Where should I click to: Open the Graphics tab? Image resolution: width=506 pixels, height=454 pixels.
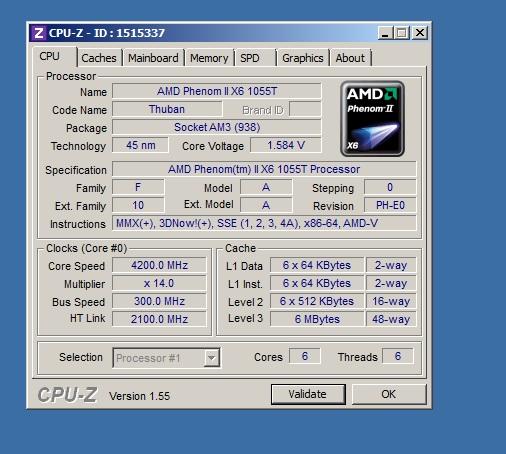click(303, 58)
